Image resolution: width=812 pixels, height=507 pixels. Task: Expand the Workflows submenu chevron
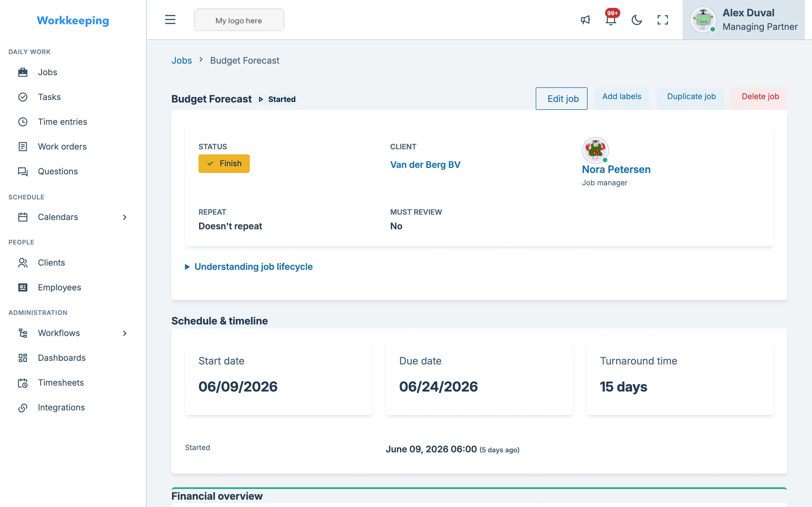pyautogui.click(x=125, y=333)
